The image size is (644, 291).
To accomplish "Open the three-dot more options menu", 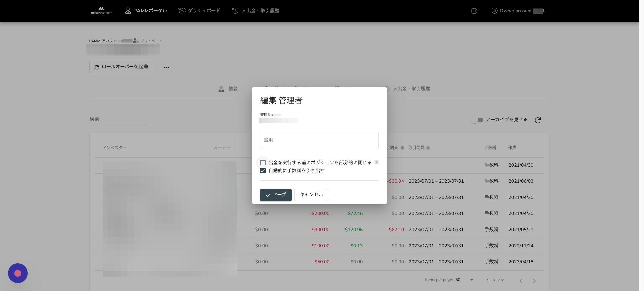I will click(x=167, y=67).
